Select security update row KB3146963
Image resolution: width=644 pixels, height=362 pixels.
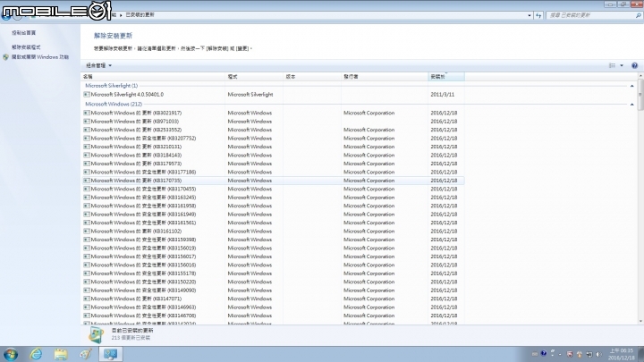[273, 307]
